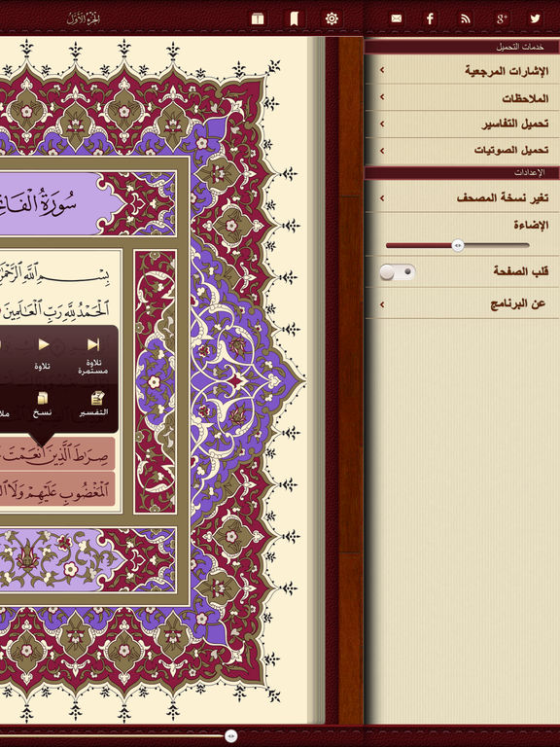Tap the سورة الفاتحة title banner
The height and width of the screenshot is (747, 560).
coord(50,204)
